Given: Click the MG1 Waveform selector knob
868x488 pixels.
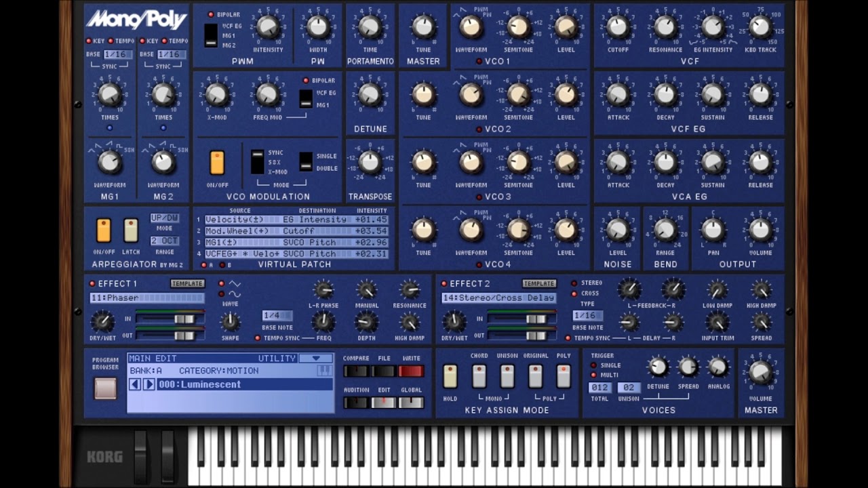Looking at the screenshot, I should click(x=109, y=162).
